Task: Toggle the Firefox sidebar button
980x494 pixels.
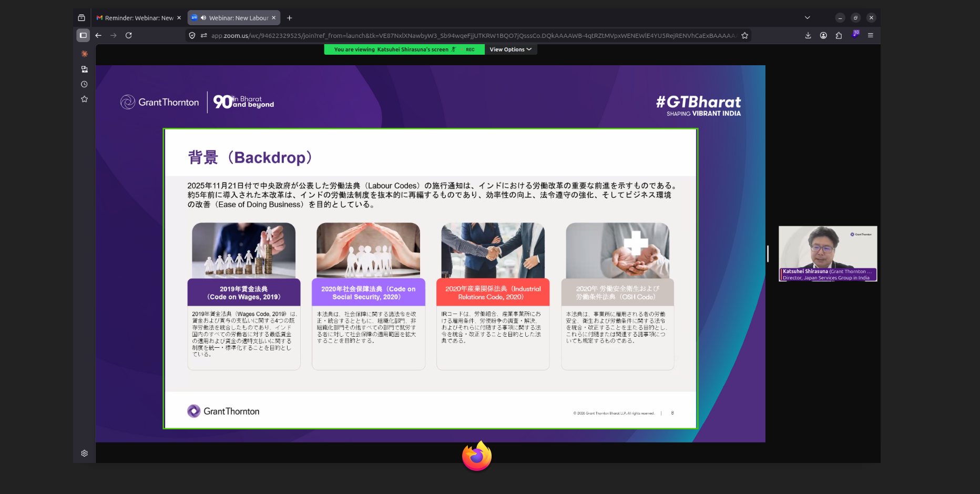Action: click(83, 35)
